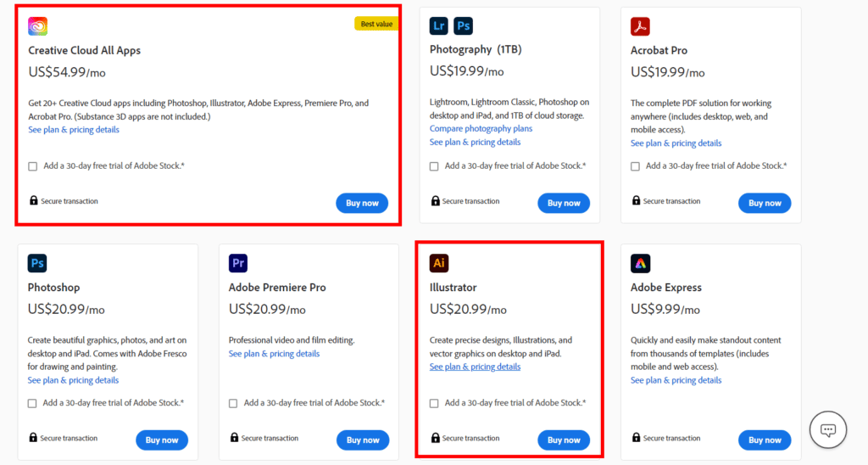Toggle Adobe Stock trial on Premiere Pro card
This screenshot has width=868, height=465.
pyautogui.click(x=233, y=403)
